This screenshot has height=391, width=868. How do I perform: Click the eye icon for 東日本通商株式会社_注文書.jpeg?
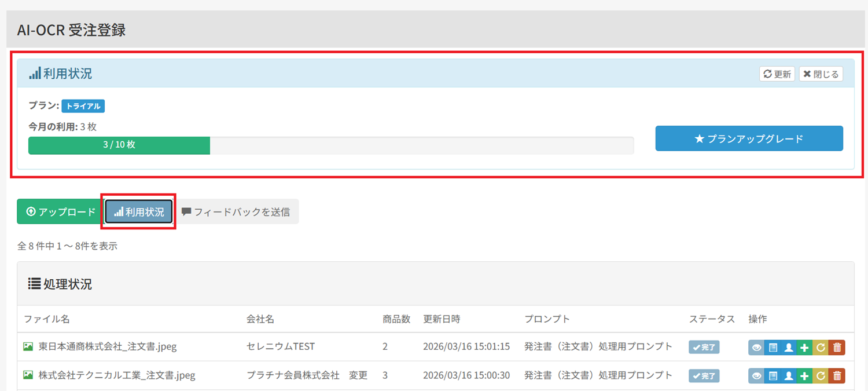[756, 347]
